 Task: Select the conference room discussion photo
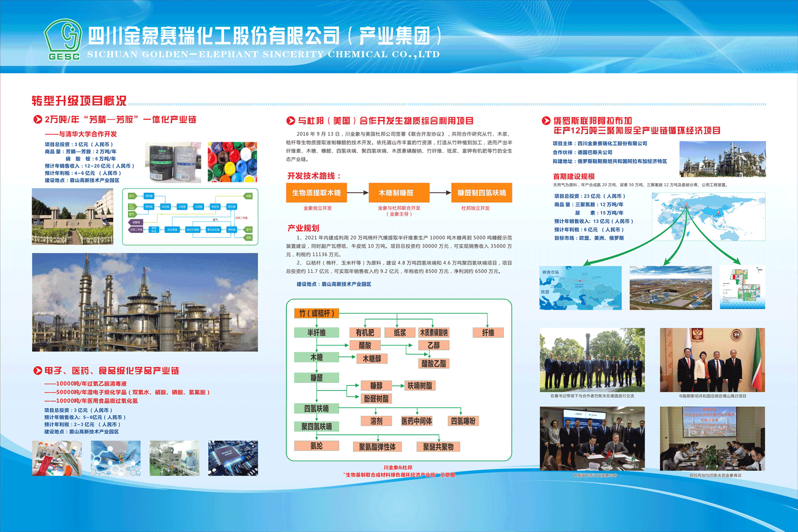[x=713, y=439]
